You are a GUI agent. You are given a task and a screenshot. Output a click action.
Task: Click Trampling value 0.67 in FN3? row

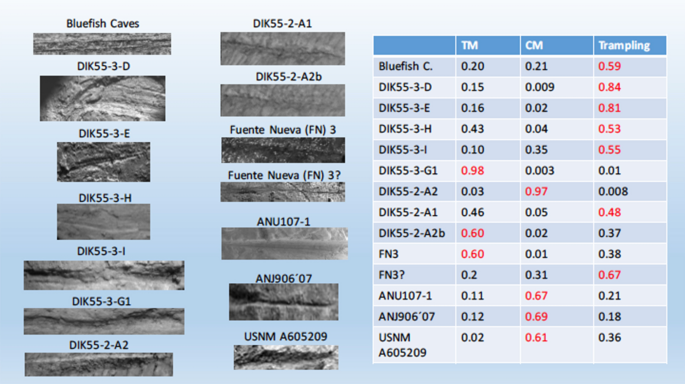point(609,275)
